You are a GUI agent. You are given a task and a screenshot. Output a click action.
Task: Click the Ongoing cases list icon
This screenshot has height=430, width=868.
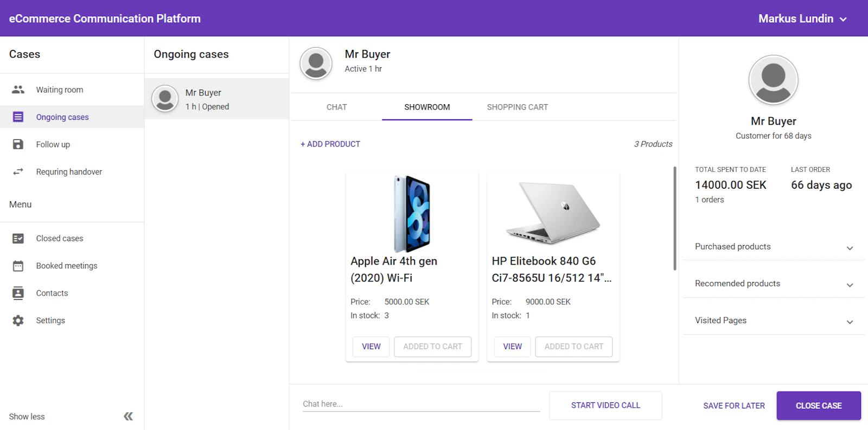point(18,117)
